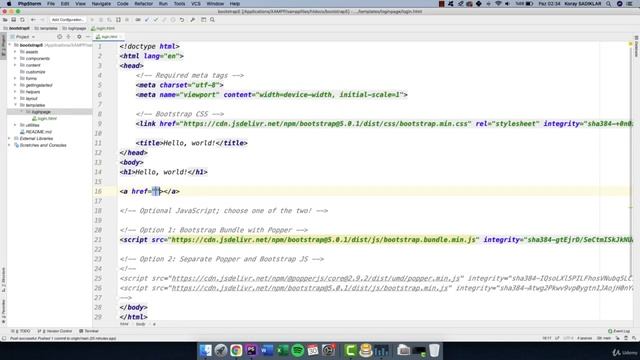
Task: Click line number 16 in the gutter
Action: tap(98, 191)
